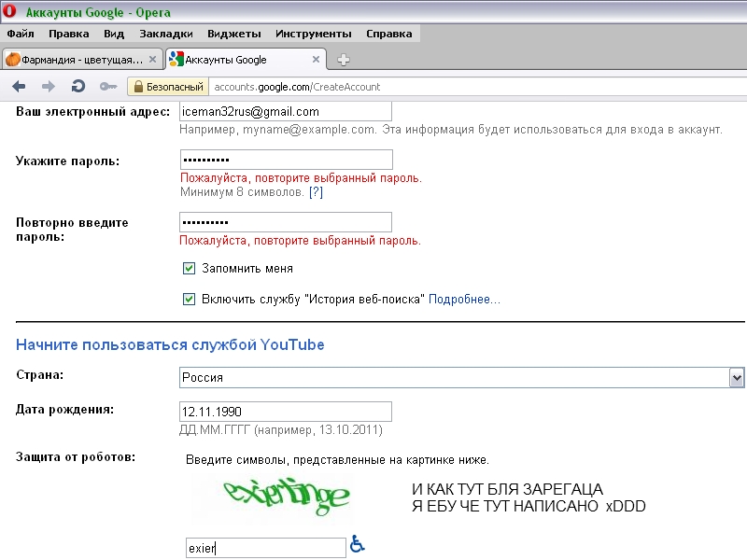Open the Инструменты menu
This screenshot has width=747, height=560.
pos(314,34)
